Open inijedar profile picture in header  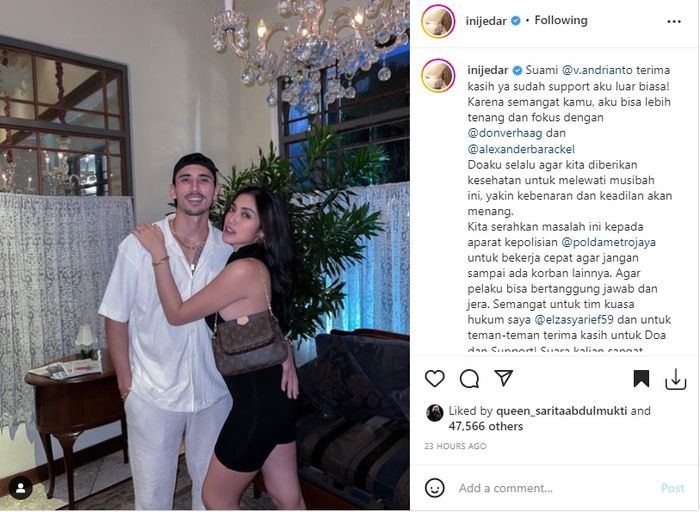(438, 21)
